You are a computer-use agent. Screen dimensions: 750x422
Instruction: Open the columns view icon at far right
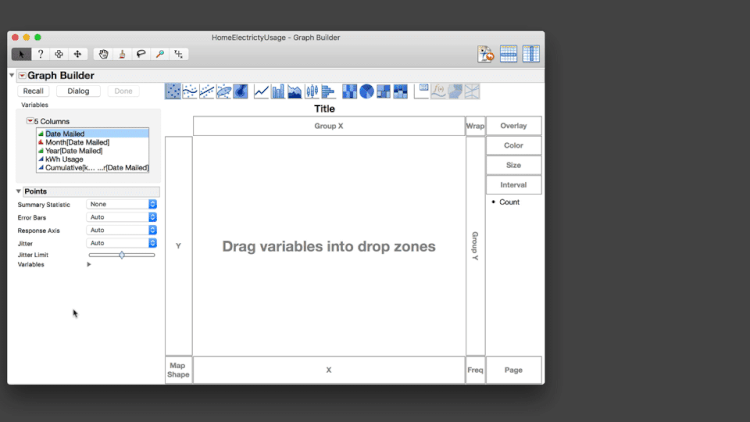click(x=531, y=54)
